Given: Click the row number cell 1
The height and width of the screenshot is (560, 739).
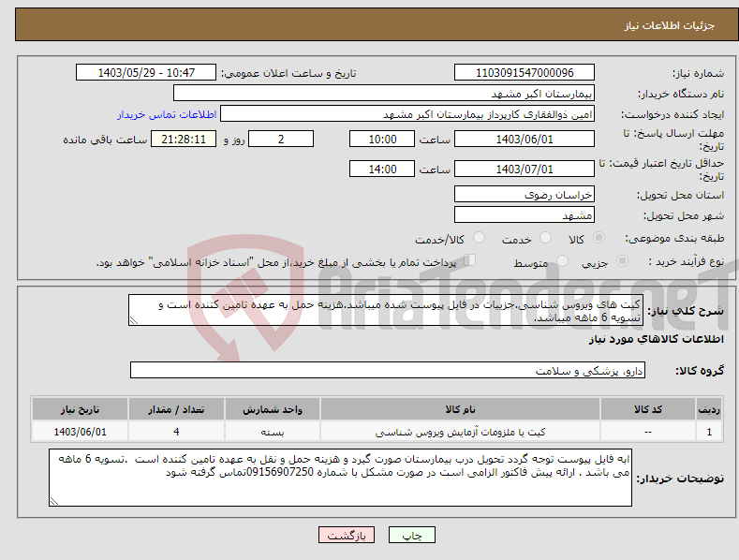Looking at the screenshot, I should point(709,432).
